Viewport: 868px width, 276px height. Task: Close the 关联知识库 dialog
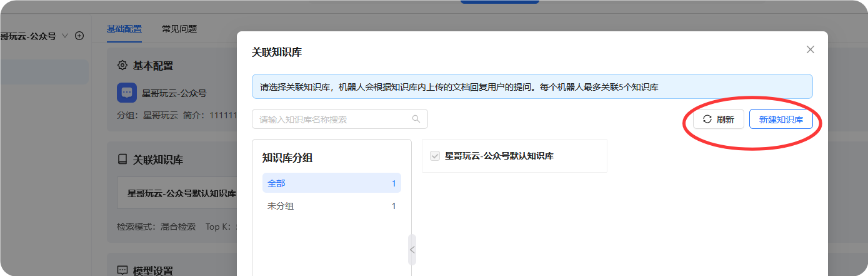pos(811,49)
